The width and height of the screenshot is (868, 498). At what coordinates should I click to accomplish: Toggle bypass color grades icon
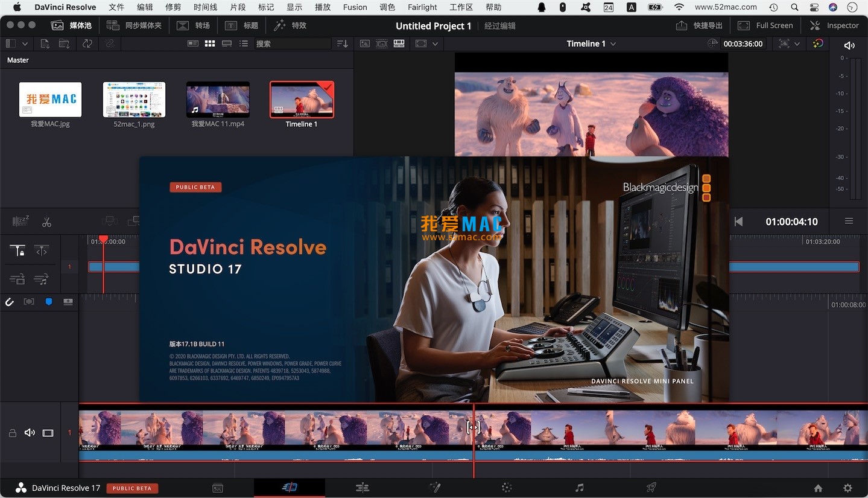click(x=818, y=43)
